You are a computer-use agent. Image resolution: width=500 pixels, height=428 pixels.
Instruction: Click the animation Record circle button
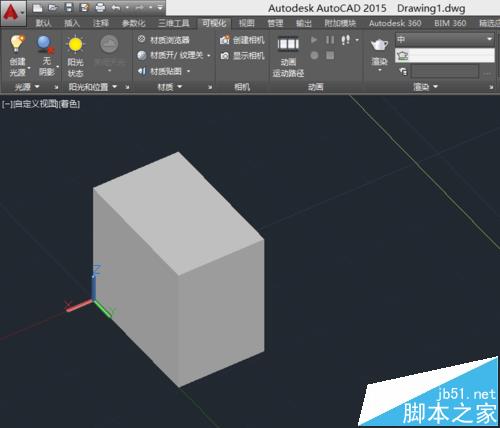click(314, 55)
